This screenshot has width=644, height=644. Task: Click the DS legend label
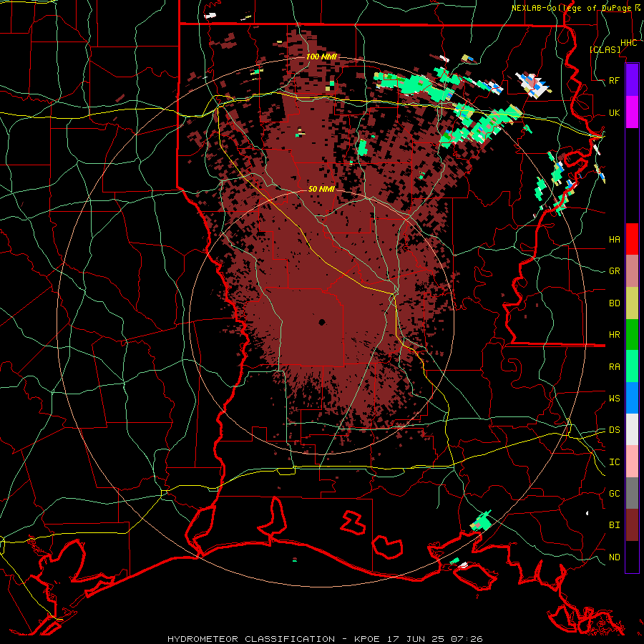click(x=615, y=430)
